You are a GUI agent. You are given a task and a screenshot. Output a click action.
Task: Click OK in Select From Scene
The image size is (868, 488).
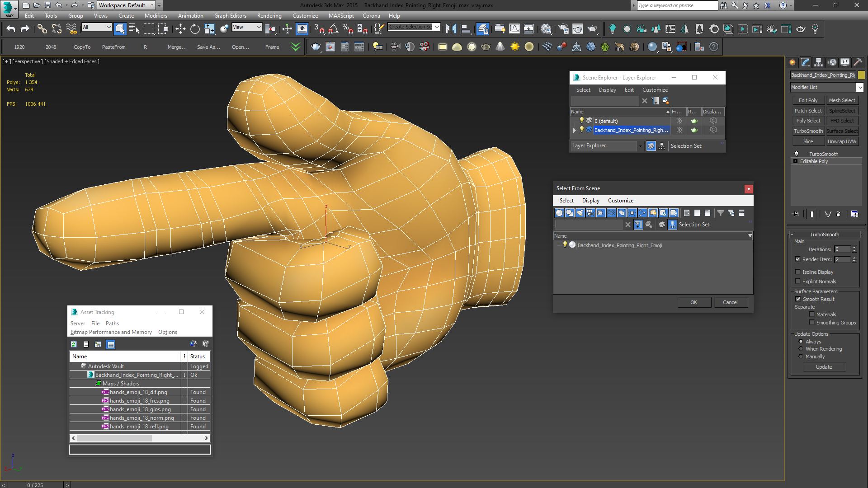tap(693, 302)
